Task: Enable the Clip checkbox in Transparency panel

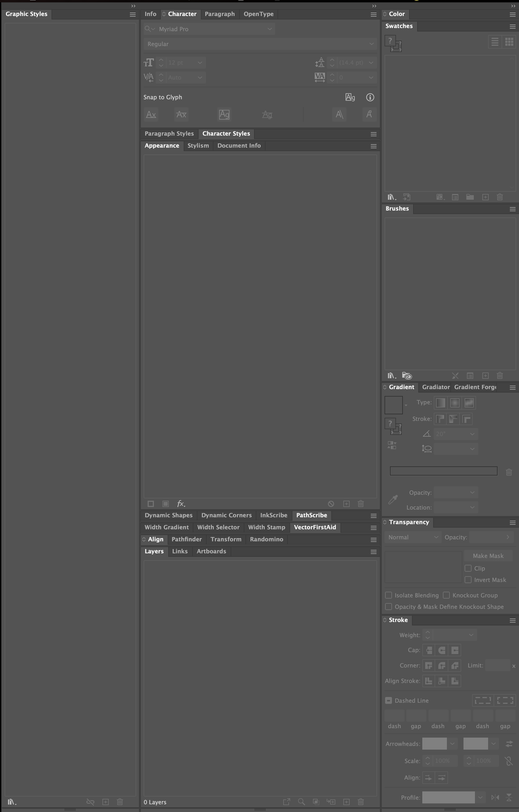Action: [x=468, y=568]
